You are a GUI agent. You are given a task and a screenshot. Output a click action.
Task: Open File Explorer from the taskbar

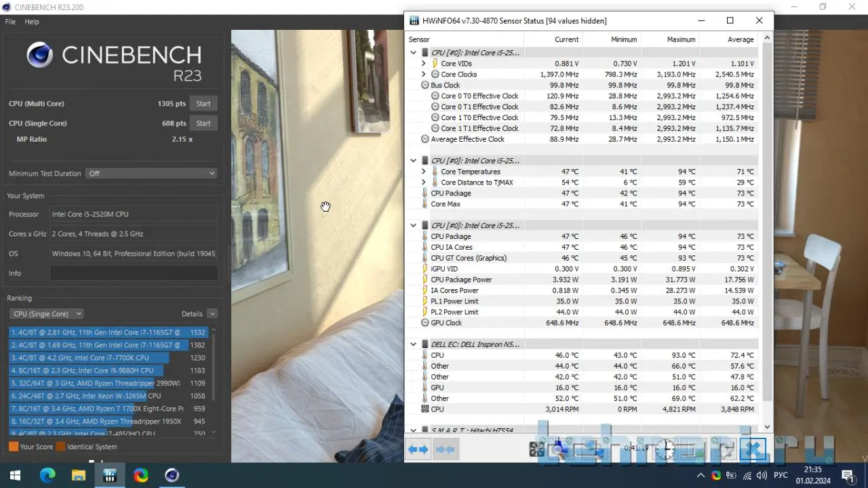tap(78, 475)
